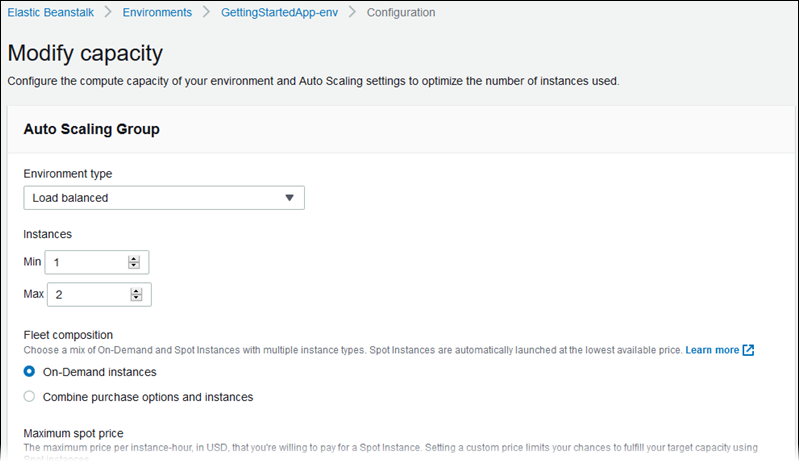
Task: Click chevron separator before Configuration breadcrumb
Action: (352, 13)
